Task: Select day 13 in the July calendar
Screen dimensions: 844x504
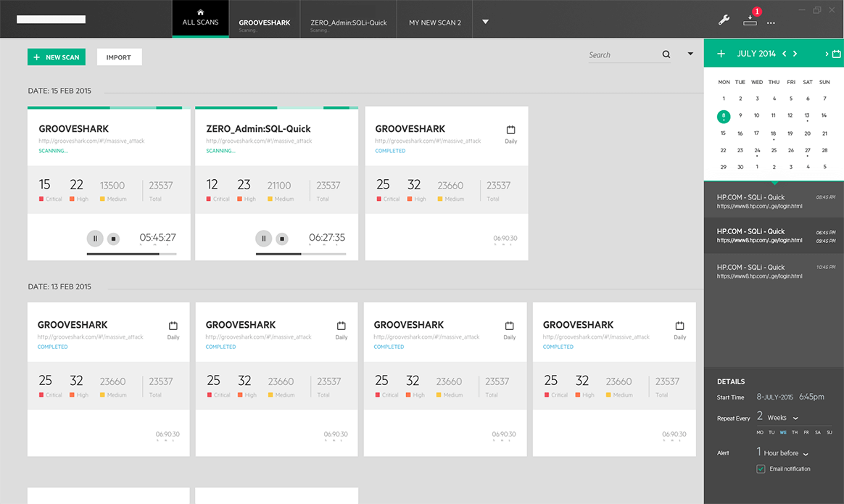Action: tap(807, 116)
